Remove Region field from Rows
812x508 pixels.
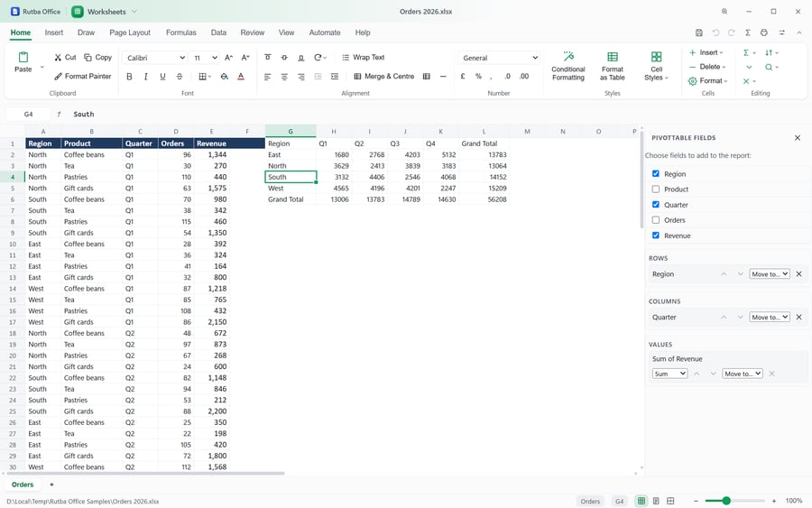pos(799,274)
